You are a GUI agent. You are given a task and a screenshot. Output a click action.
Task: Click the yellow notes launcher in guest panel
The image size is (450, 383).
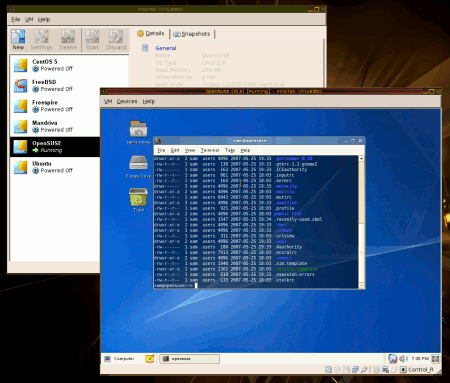click(150, 359)
